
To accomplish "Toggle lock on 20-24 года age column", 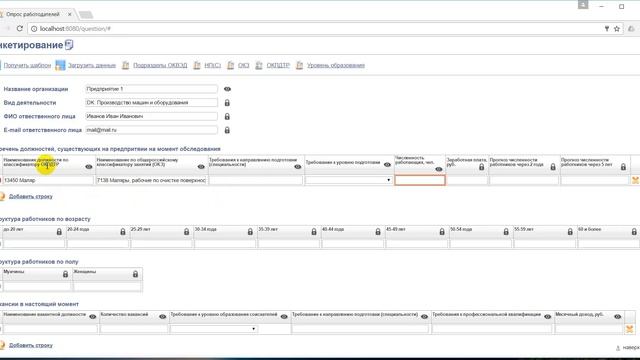I will point(123,232).
